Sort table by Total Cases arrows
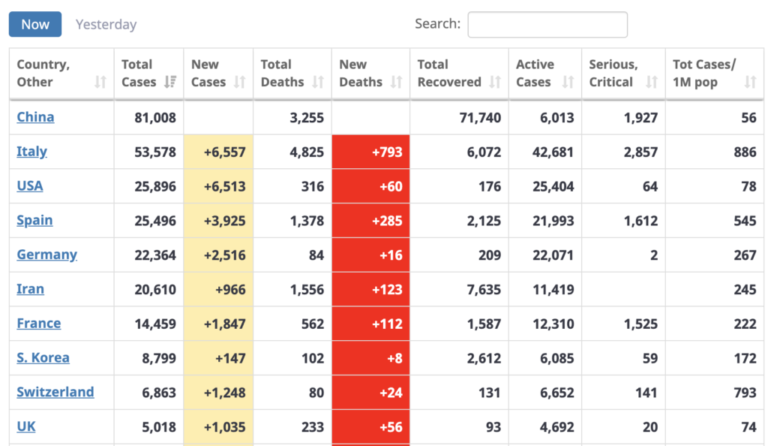This screenshot has width=768, height=446. coord(170,82)
